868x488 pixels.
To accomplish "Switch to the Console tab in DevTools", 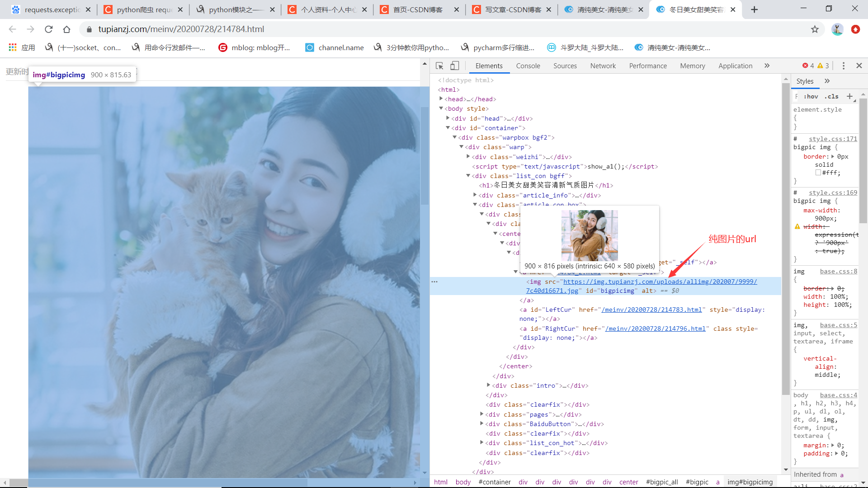I will [528, 66].
